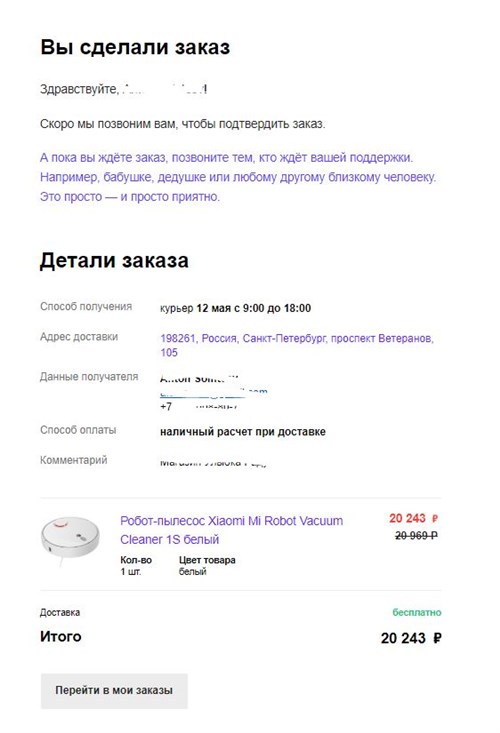Click the blurred recipient email link
500x733 pixels.
click(x=214, y=393)
